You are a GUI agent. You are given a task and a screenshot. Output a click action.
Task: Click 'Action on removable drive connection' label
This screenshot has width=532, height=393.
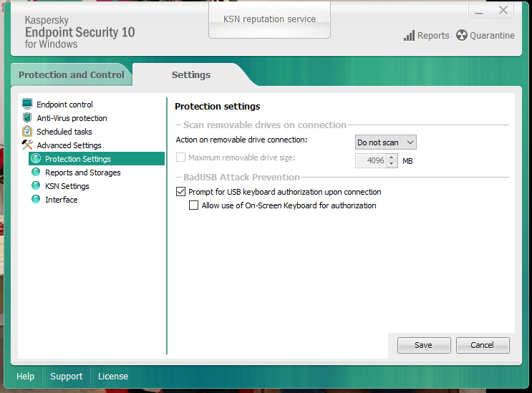(241, 140)
